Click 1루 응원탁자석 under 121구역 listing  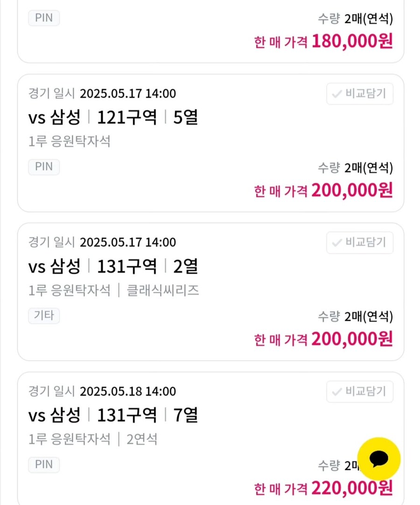coord(70,142)
